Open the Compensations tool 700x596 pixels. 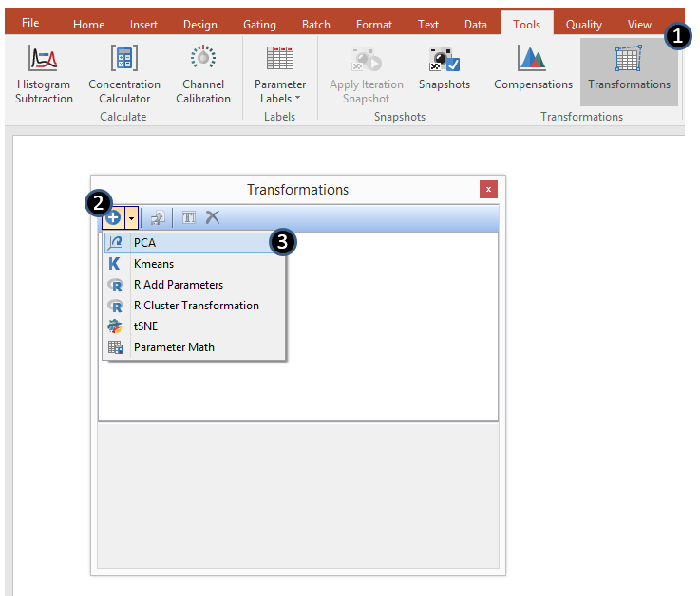(x=533, y=60)
